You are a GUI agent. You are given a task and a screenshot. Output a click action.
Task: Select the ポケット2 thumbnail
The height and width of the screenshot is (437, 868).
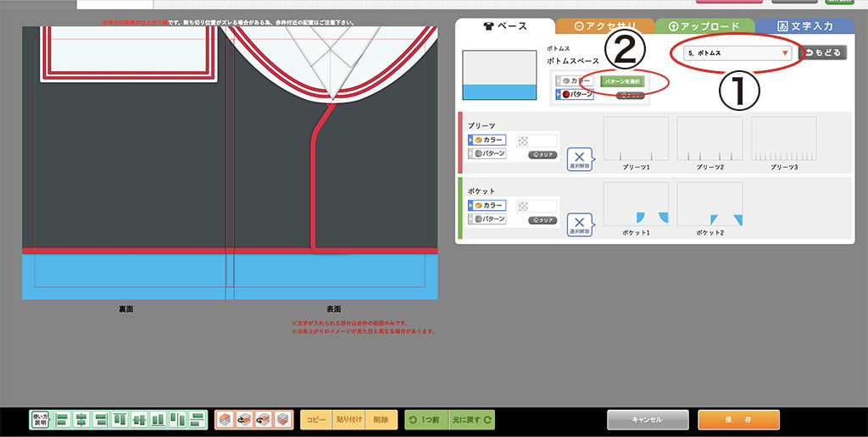[x=709, y=204]
